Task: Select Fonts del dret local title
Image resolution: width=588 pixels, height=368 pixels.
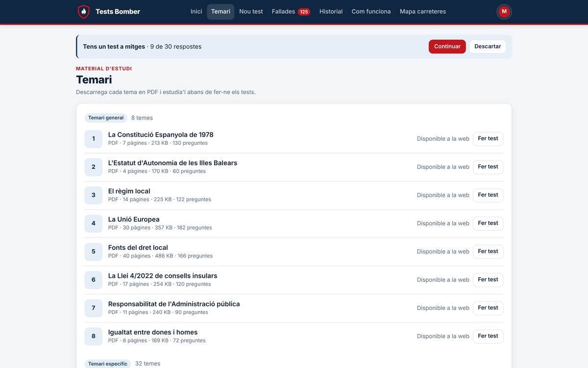Action: pos(138,247)
